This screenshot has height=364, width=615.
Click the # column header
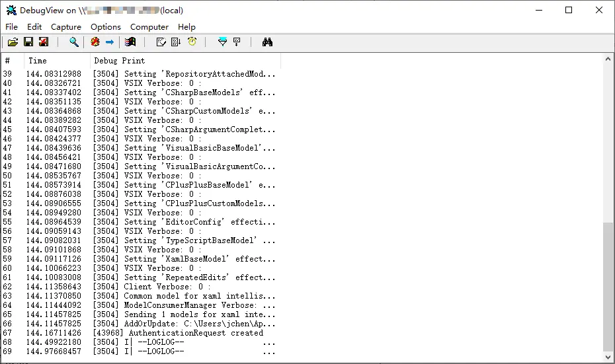(13, 61)
